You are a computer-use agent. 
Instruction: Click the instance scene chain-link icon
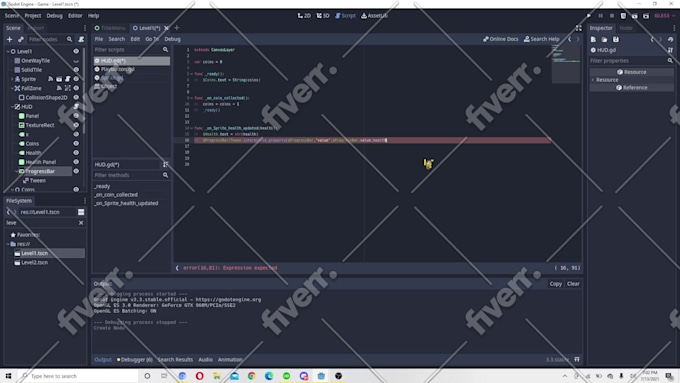click(21, 39)
